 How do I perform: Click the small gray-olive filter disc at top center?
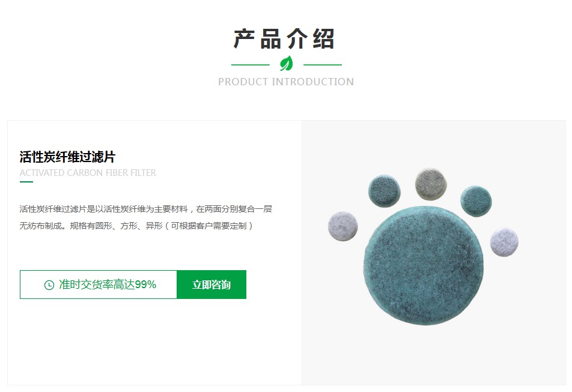pos(431,184)
